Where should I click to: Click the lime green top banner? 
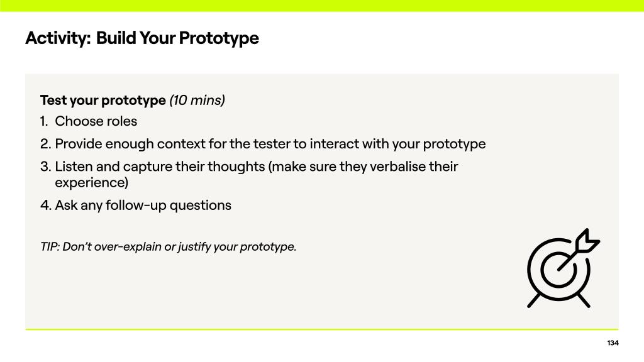coord(322,6)
